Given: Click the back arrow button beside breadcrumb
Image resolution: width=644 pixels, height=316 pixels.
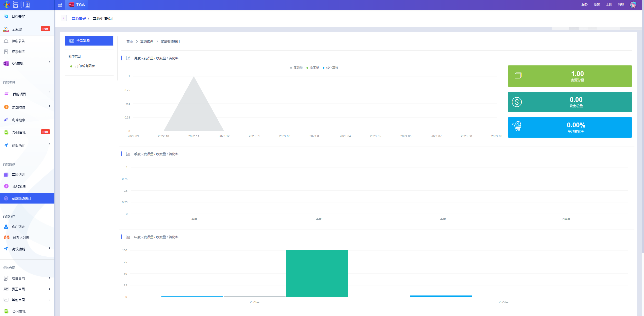Looking at the screenshot, I should pyautogui.click(x=64, y=18).
